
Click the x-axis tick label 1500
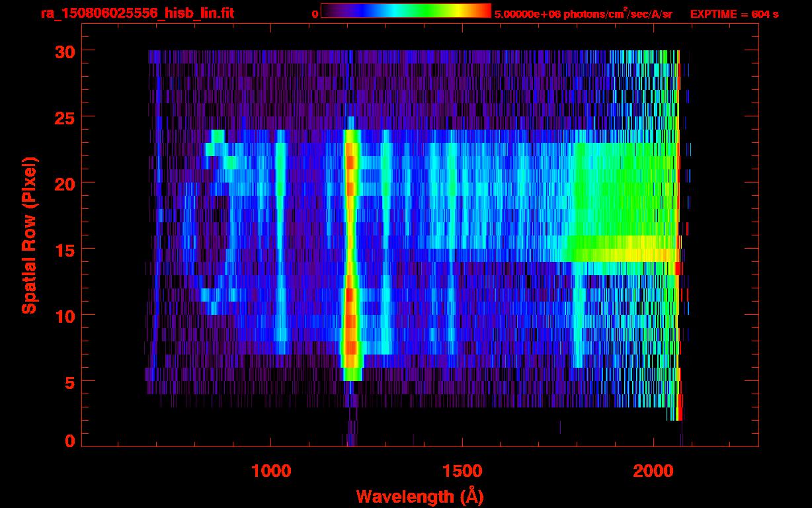click(x=462, y=471)
